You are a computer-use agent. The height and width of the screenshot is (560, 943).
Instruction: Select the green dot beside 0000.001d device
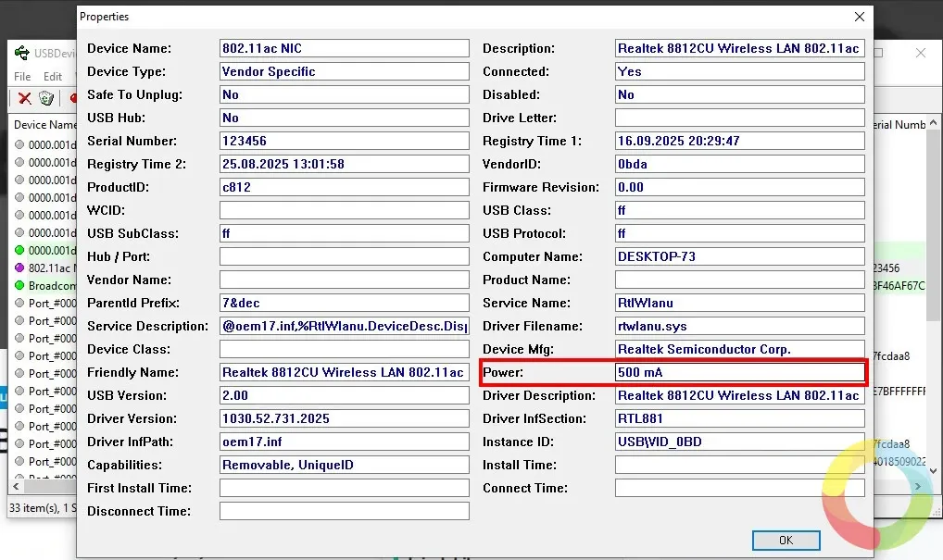(19, 250)
